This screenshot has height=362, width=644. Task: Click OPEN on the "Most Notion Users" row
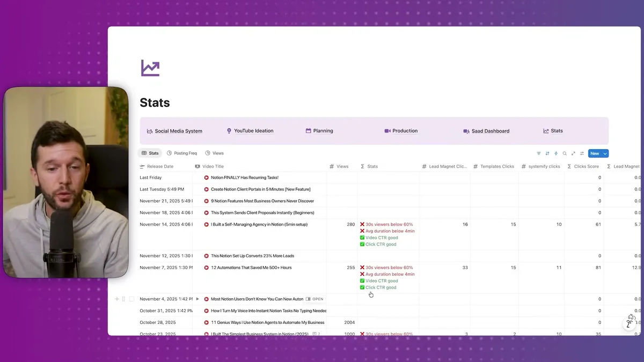click(316, 299)
